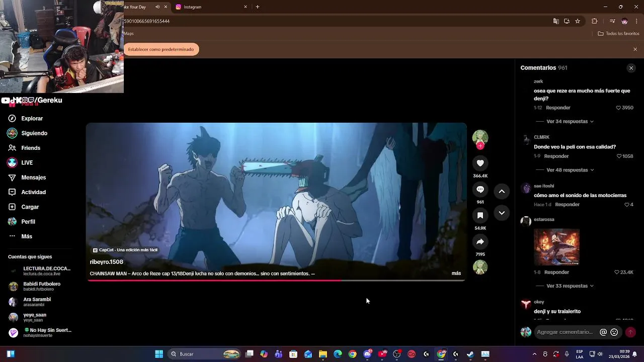Reply to CLMRK's comment
Viewport: 644px width, 362px height.
(556, 156)
